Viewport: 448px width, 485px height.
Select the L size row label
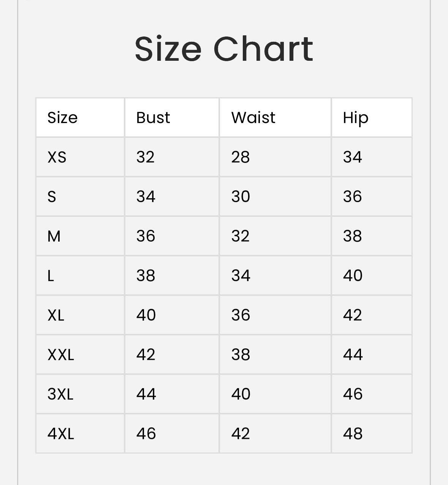click(x=51, y=276)
